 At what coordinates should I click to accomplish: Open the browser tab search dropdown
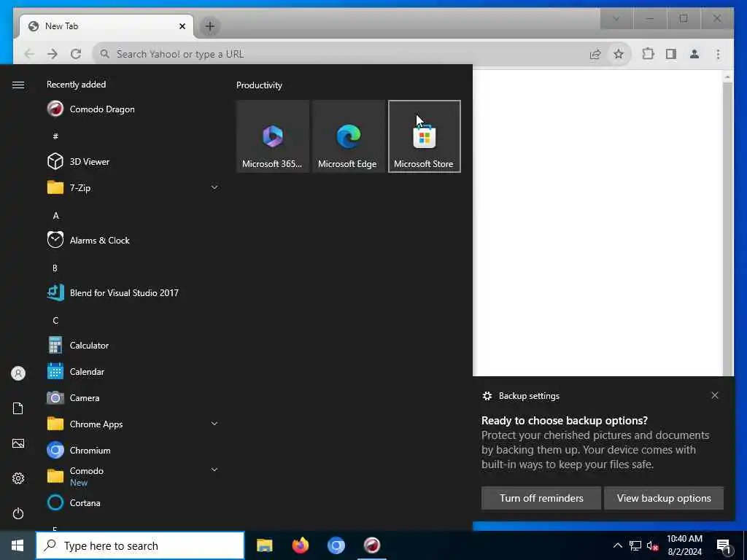tap(616, 18)
